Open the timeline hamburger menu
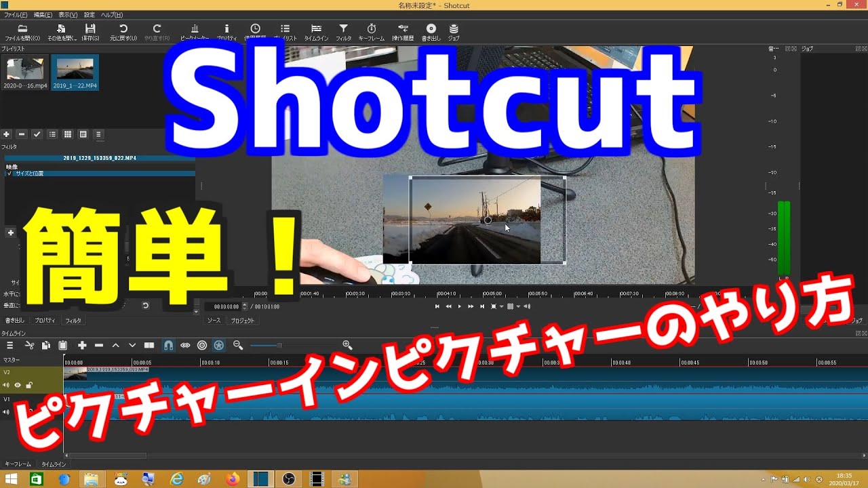Image resolution: width=868 pixels, height=488 pixels. tap(9, 346)
